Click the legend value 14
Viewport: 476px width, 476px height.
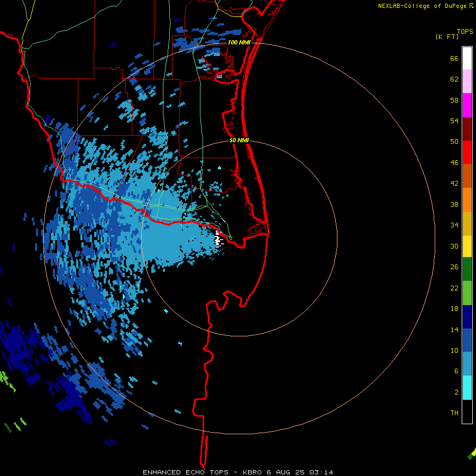pos(454,329)
